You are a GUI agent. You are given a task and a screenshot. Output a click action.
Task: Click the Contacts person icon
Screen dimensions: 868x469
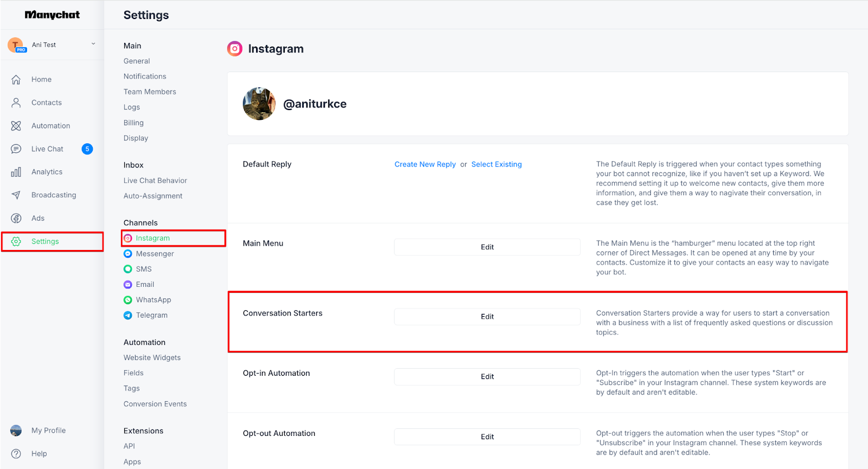point(16,102)
